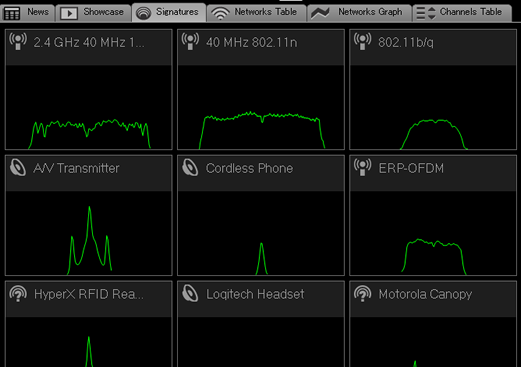Select the A/V Transmitter title
This screenshot has width=521, height=367.
click(76, 168)
